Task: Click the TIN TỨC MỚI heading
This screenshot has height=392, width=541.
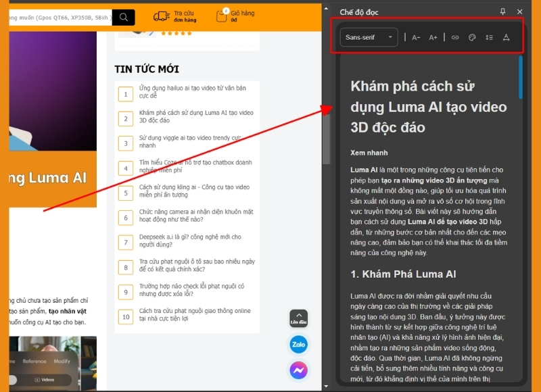Action: coord(147,70)
